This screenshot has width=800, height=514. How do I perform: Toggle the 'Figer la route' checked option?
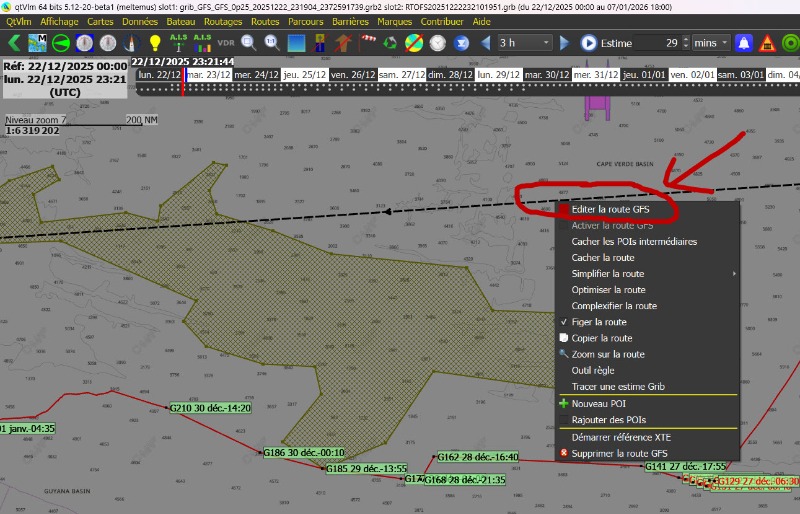pos(599,322)
